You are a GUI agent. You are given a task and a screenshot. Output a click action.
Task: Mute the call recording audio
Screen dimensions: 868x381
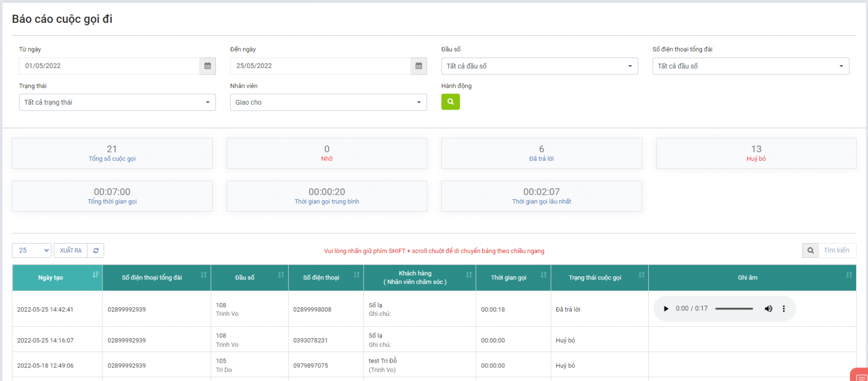pyautogui.click(x=768, y=309)
